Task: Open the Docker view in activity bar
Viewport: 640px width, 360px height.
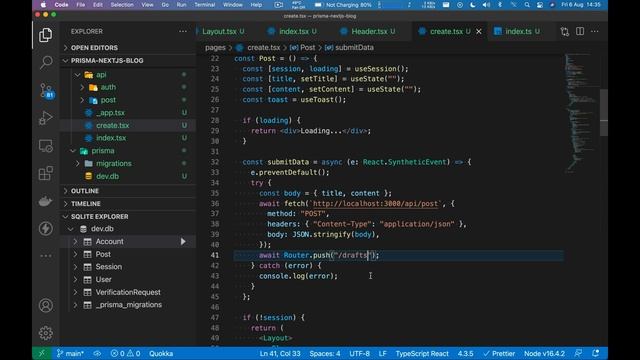Action: 45,201
